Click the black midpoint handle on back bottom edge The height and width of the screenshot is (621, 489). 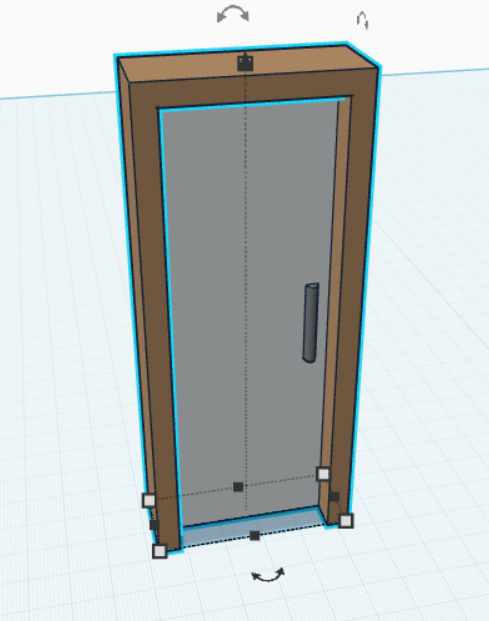coord(238,487)
